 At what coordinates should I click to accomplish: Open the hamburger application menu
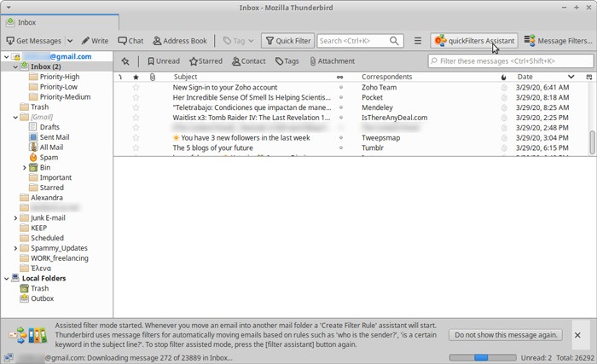coord(418,41)
